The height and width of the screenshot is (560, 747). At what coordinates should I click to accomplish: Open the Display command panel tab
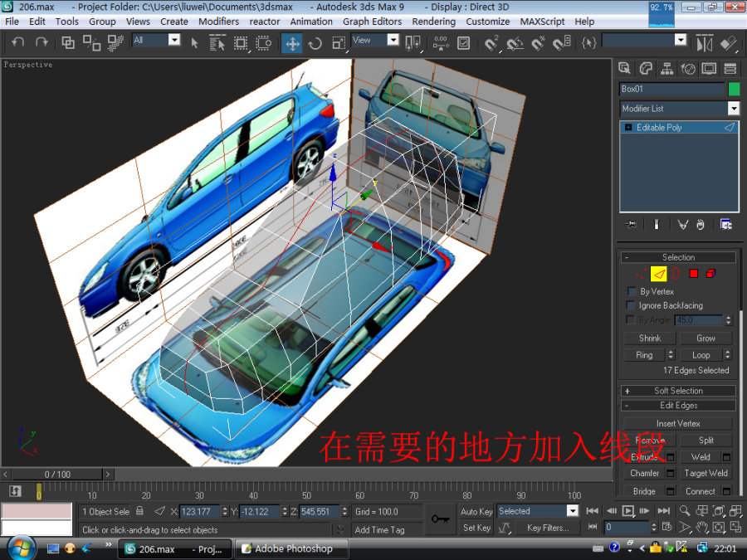tap(709, 69)
